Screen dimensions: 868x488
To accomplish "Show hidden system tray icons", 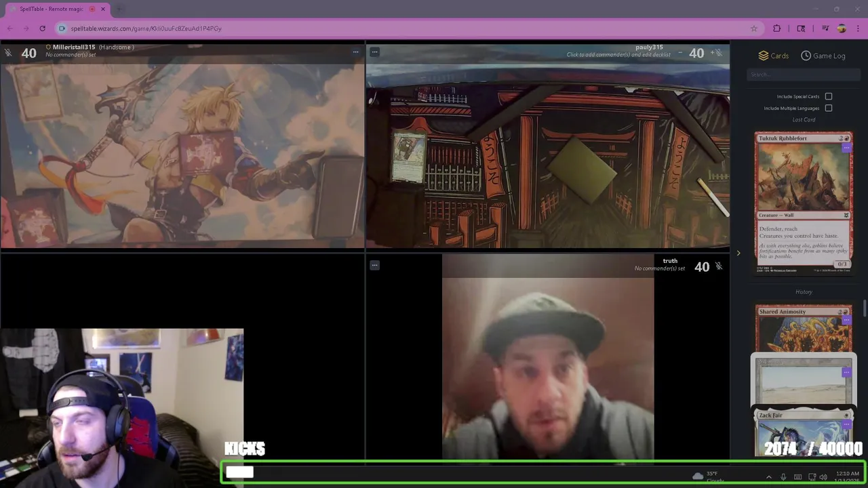I will 768,477.
